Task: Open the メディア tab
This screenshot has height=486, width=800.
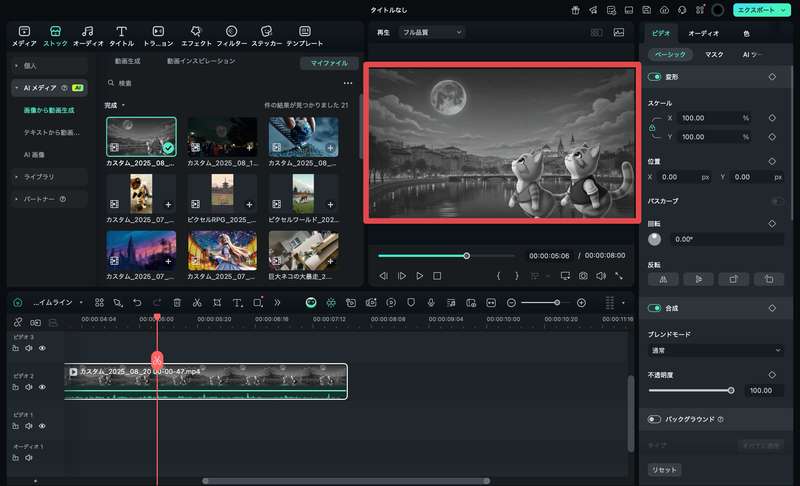Action: click(24, 36)
